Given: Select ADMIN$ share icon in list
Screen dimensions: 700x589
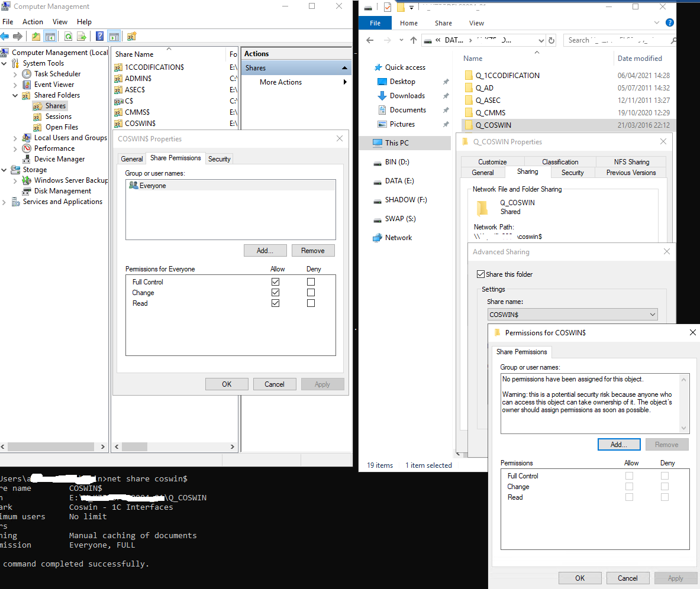Looking at the screenshot, I should coord(118,79).
